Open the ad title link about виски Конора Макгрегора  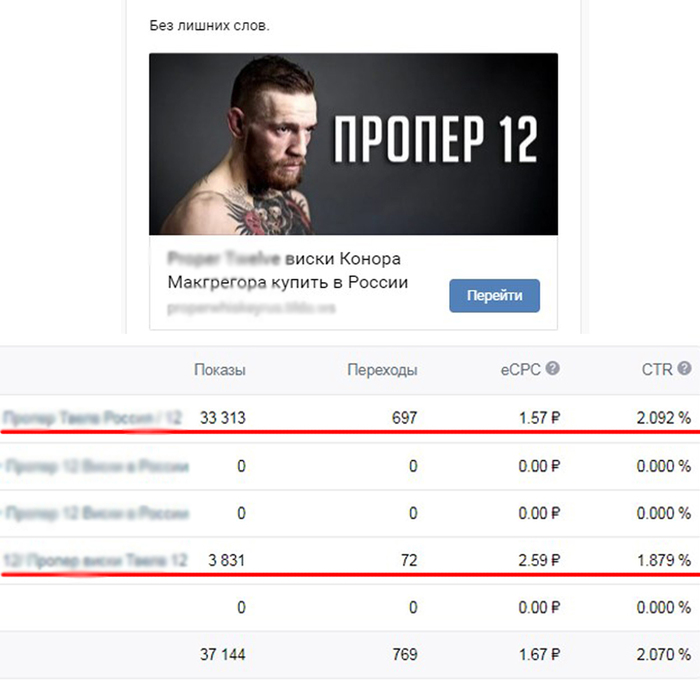288,271
